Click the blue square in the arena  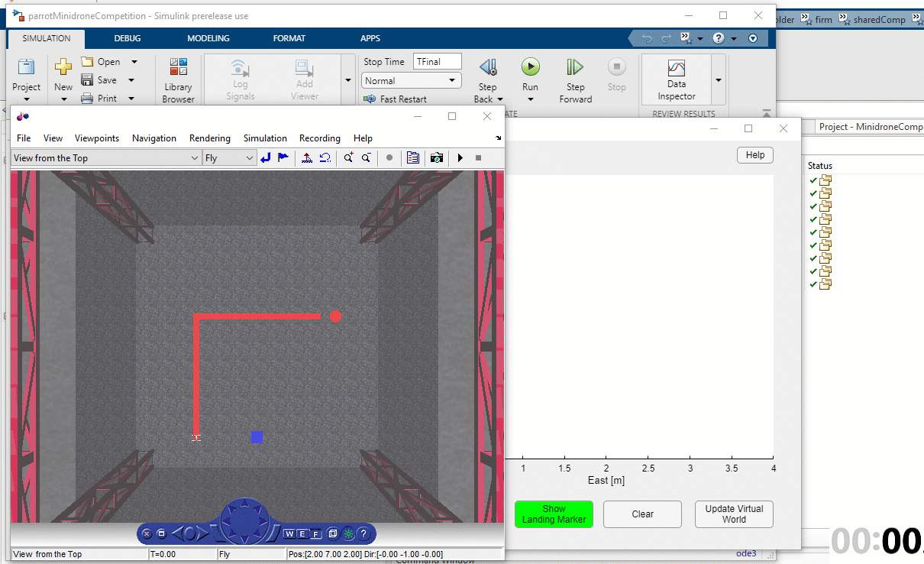257,436
